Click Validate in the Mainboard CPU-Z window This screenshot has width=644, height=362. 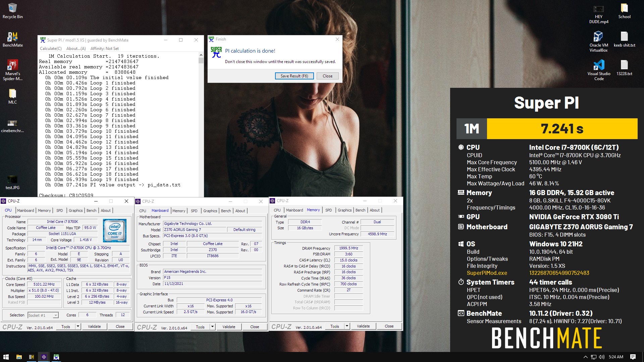[x=229, y=327]
